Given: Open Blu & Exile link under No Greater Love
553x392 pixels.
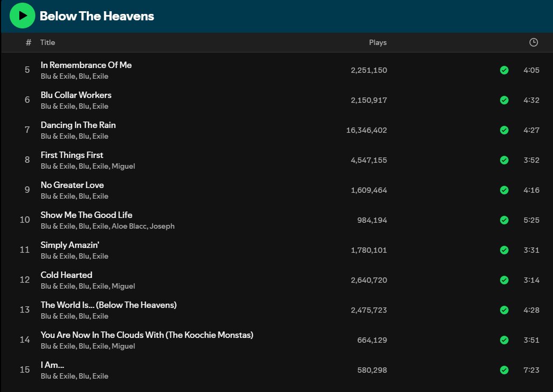Looking at the screenshot, I should (x=58, y=196).
